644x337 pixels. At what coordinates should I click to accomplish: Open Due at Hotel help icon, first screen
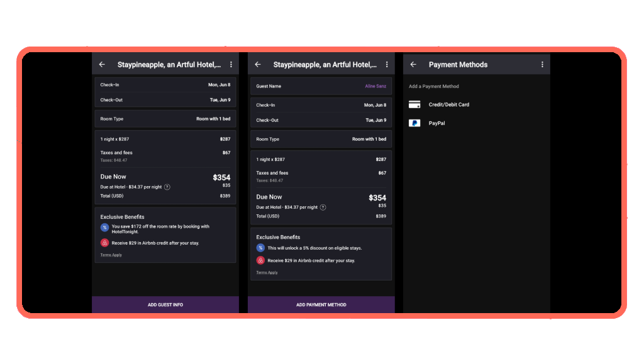167,187
